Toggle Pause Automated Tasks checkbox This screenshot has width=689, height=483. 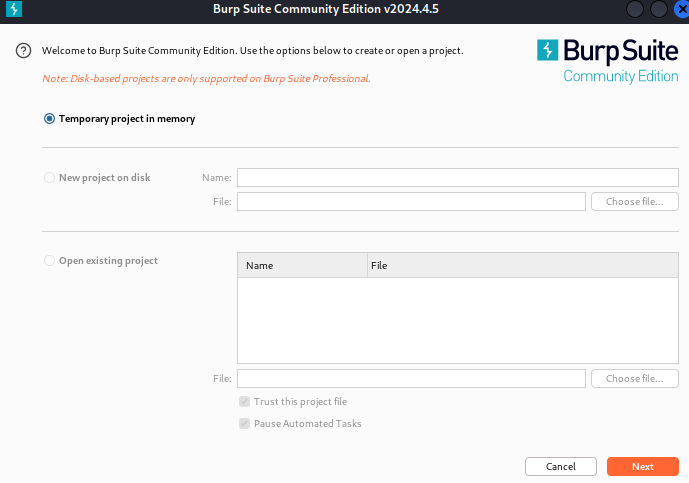pos(244,423)
